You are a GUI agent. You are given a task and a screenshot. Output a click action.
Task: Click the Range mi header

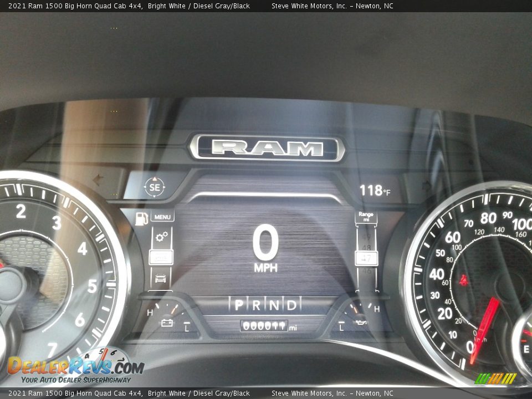(x=366, y=217)
